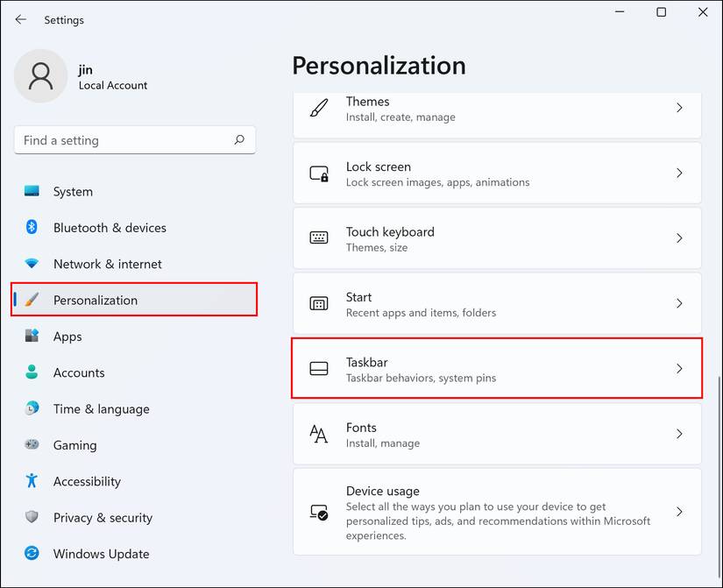723x588 pixels.
Task: Click the Windows Update icon
Action: [x=31, y=554]
